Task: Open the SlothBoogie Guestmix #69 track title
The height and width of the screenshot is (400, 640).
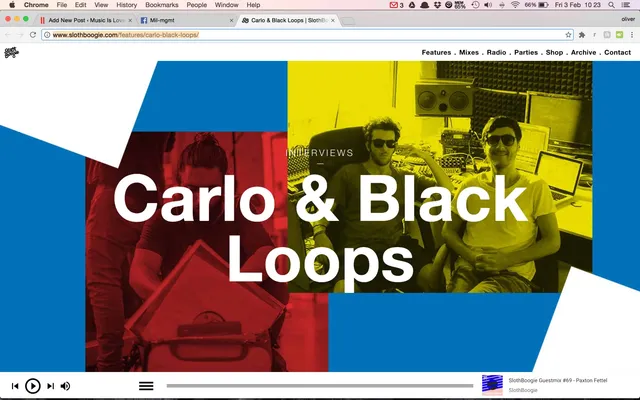Action: point(558,380)
